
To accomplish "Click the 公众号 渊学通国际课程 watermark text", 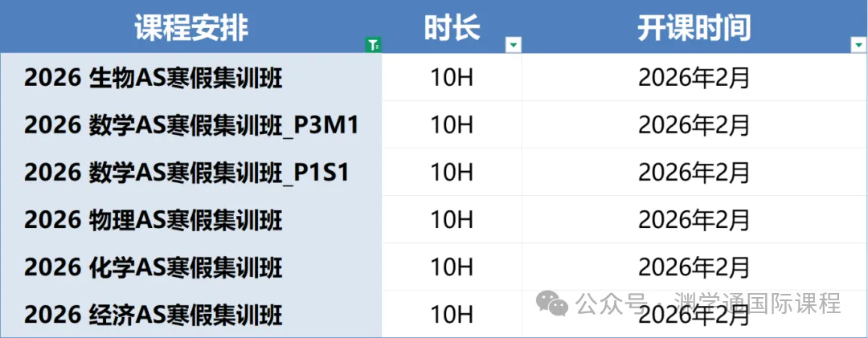I will click(x=709, y=303).
